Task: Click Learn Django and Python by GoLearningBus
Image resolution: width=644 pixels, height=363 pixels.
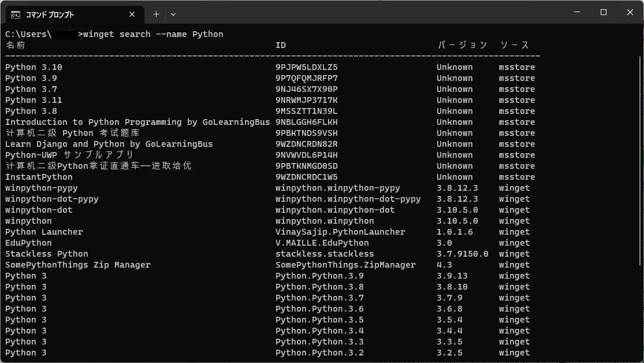Action: [109, 145]
